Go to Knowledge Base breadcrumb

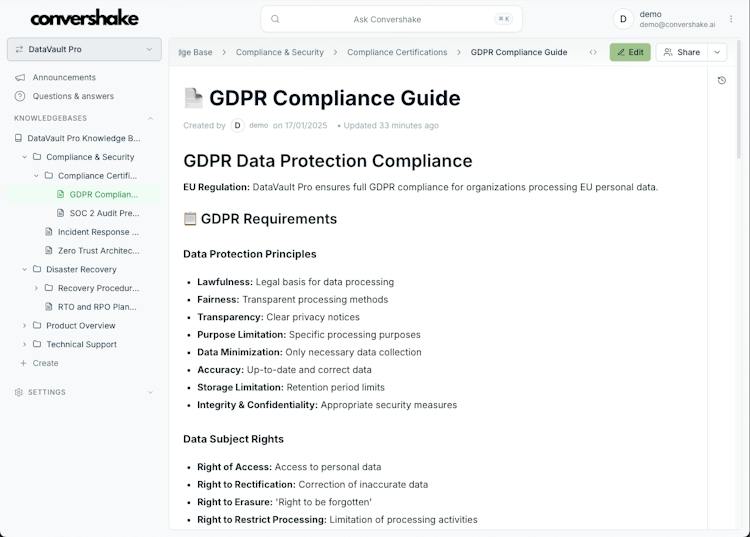pos(195,52)
